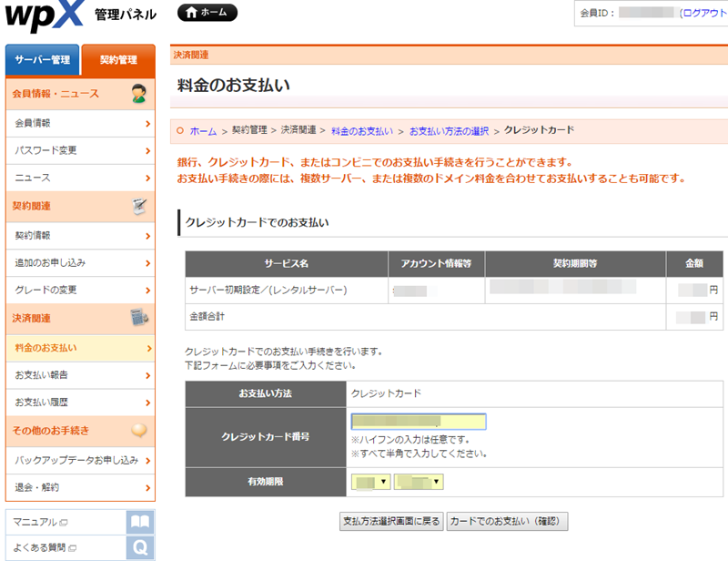The height and width of the screenshot is (561, 728).
Task: Click サーバー初期設定／(レンタルサーバー) cell
Action: pyautogui.click(x=287, y=290)
